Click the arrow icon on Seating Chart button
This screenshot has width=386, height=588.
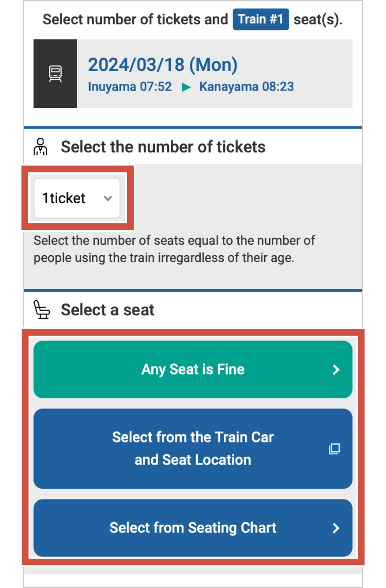pyautogui.click(x=336, y=528)
